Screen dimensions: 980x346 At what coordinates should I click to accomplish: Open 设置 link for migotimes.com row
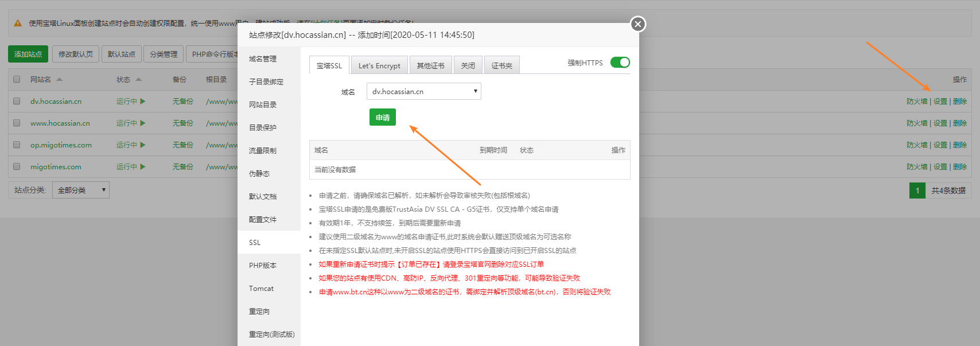(940, 166)
